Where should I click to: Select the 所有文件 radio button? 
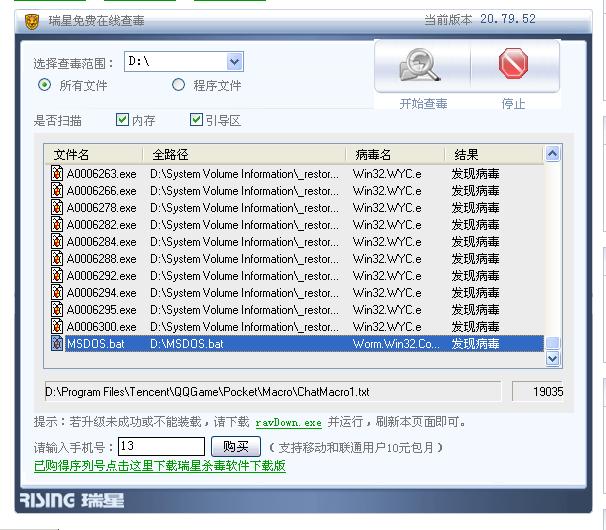44,85
